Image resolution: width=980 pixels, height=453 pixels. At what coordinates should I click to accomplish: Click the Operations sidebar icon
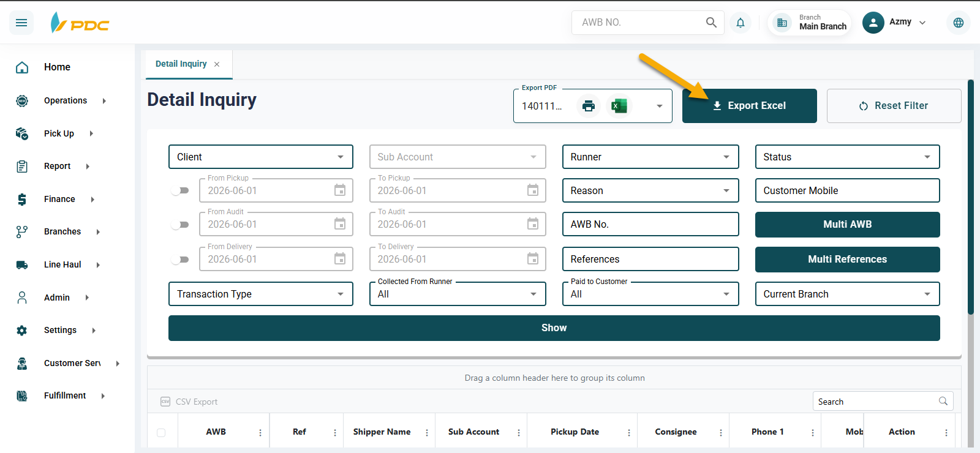pos(22,100)
